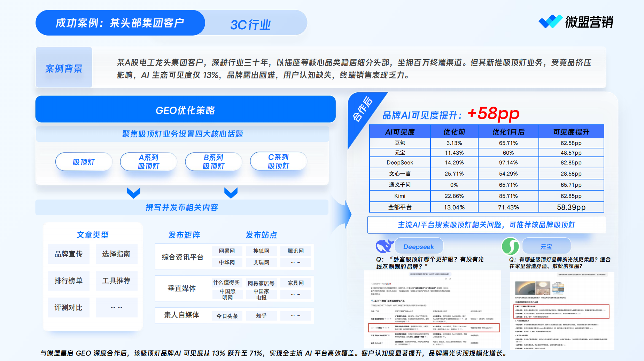Click the 71.43% cell
Screen dimensions: 644x361
pyautogui.click(x=508, y=207)
